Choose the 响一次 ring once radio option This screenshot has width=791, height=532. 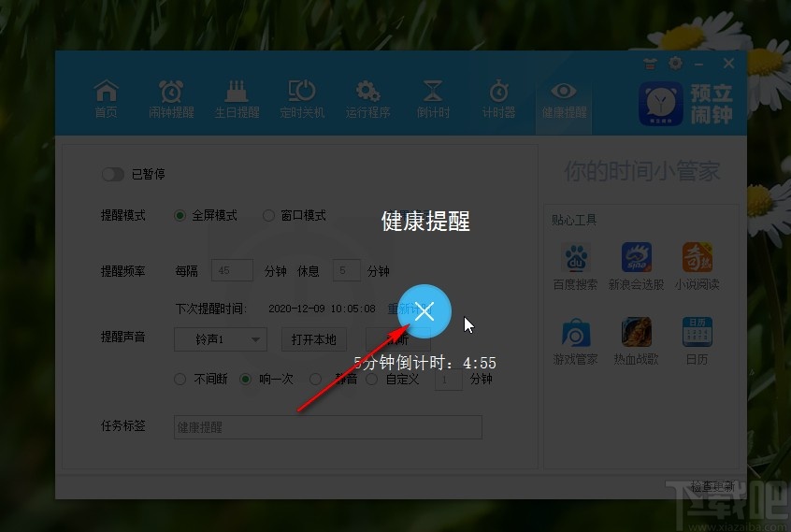245,379
